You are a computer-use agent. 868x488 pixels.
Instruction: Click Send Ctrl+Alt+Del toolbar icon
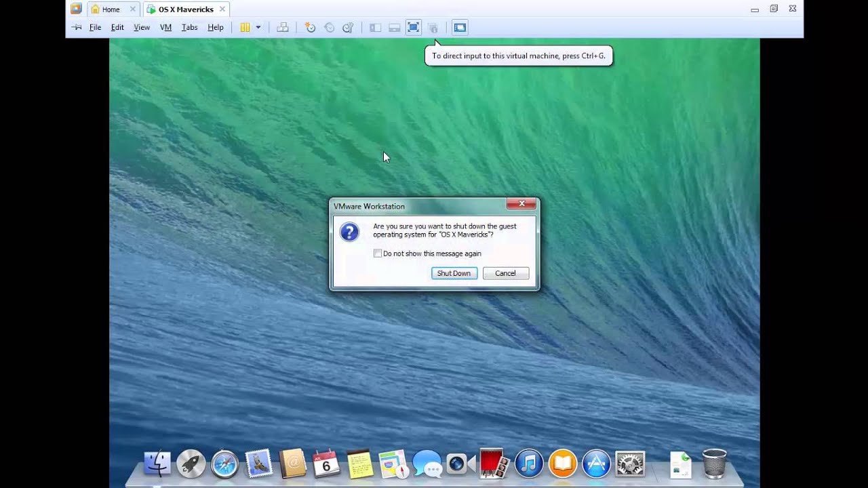283,28
